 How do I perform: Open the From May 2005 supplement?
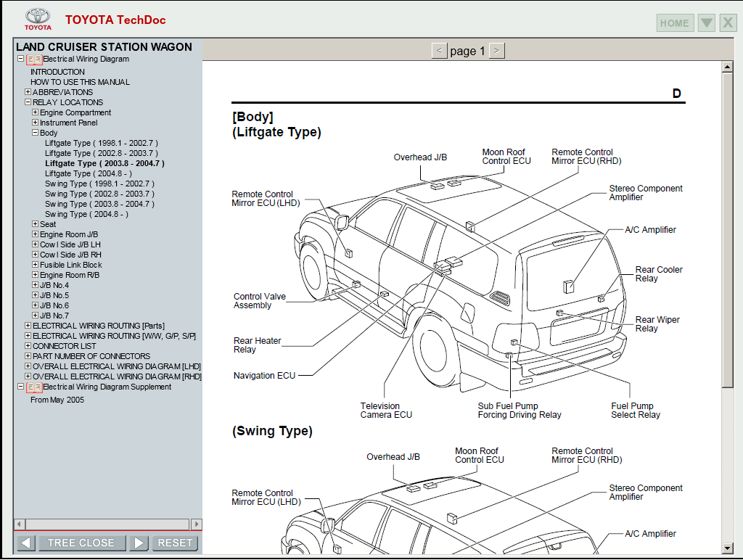[x=57, y=400]
